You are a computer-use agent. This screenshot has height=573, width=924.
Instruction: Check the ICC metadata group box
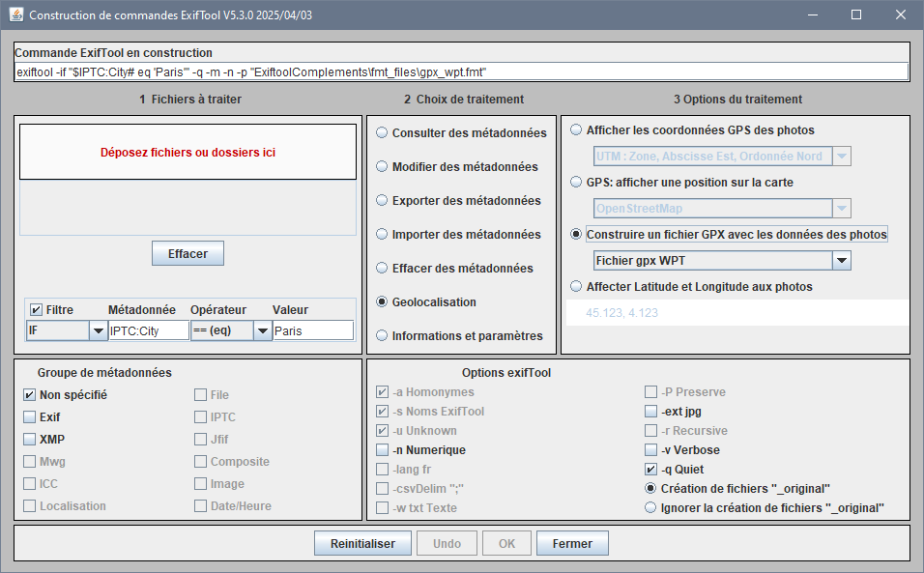point(29,484)
